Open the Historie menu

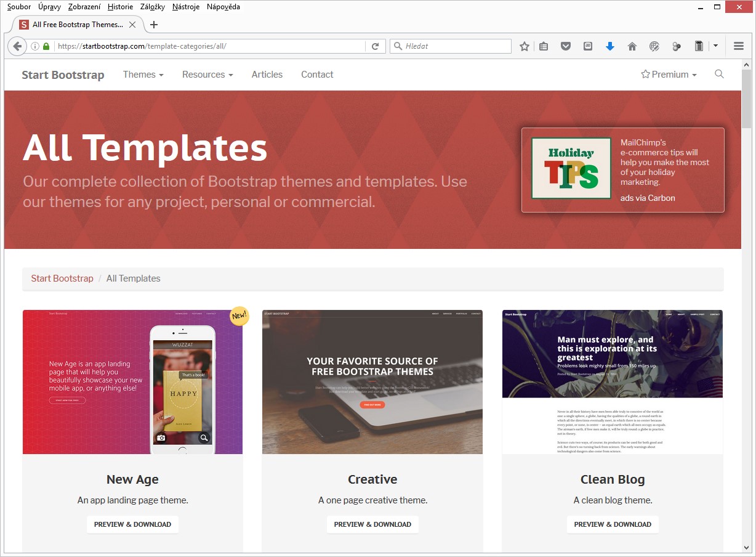pos(120,7)
